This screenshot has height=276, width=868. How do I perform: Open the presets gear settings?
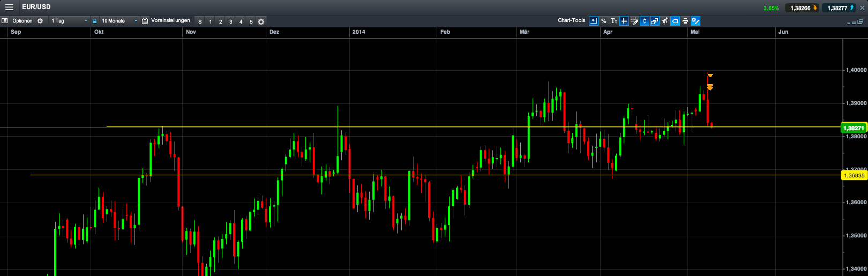pyautogui.click(x=261, y=21)
